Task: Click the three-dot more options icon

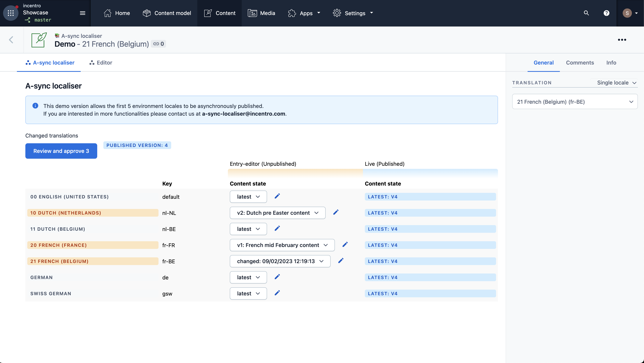Action: [x=622, y=40]
